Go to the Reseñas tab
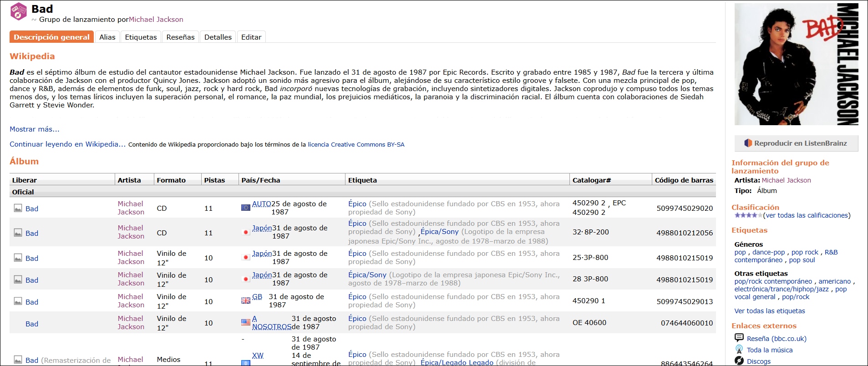Screen dimensions: 868x366 [180, 37]
